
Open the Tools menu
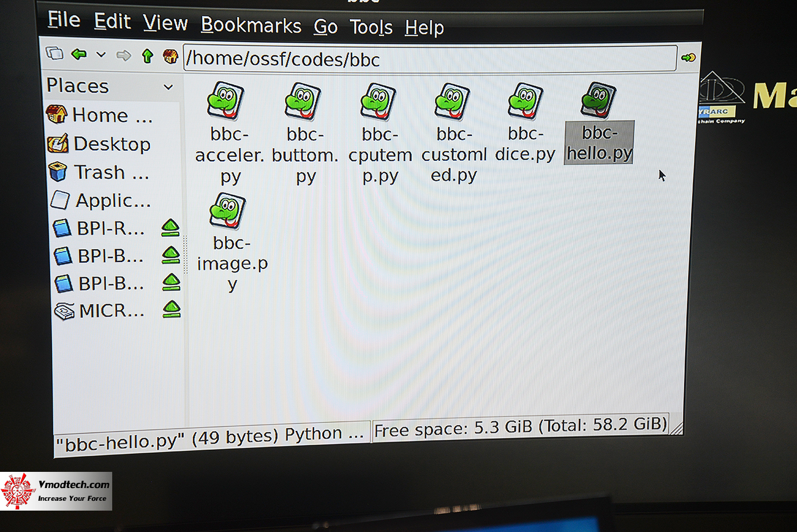click(x=371, y=27)
